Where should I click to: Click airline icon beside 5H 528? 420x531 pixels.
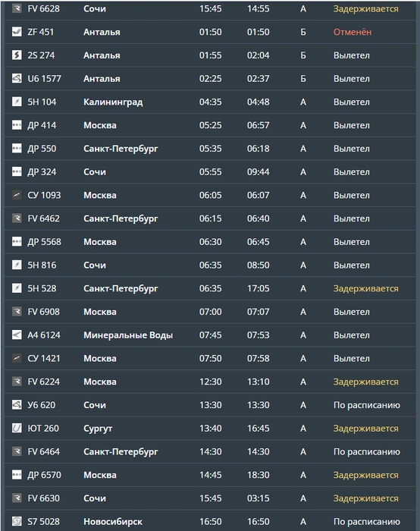[x=17, y=288]
